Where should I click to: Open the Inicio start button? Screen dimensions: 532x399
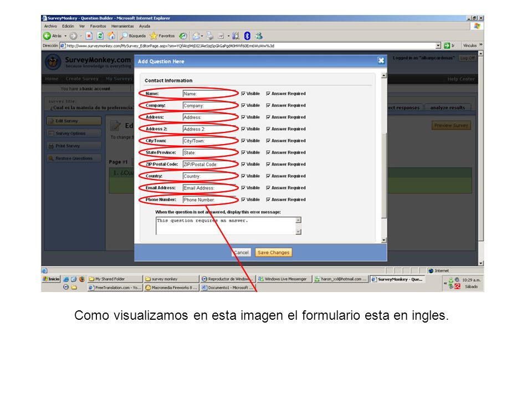(51, 279)
